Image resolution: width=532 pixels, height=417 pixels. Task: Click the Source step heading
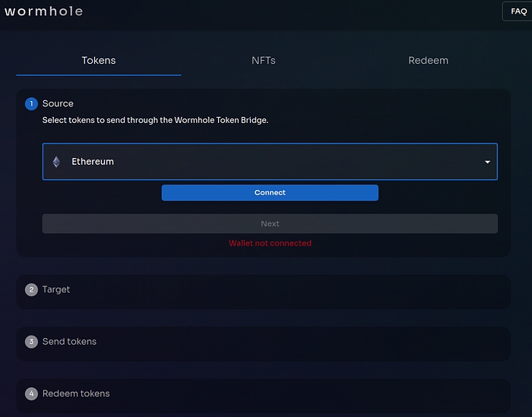click(x=58, y=103)
